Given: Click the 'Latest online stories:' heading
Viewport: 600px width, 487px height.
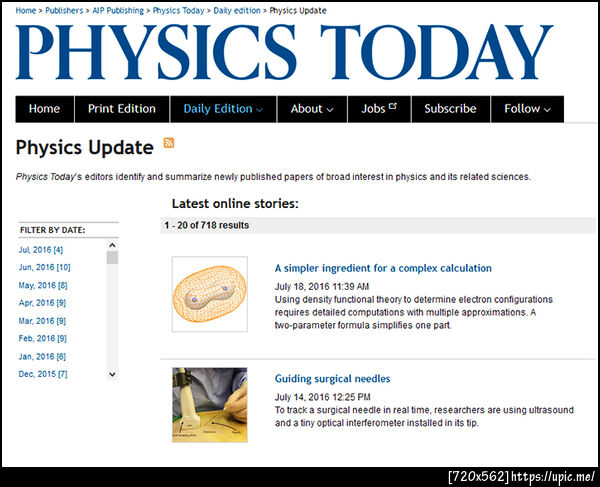Looking at the screenshot, I should (x=235, y=204).
